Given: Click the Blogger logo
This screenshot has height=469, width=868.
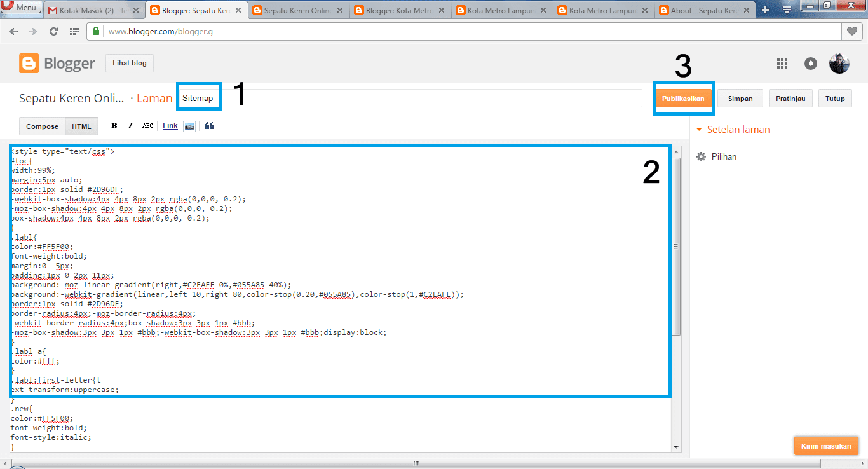Looking at the screenshot, I should [x=57, y=64].
